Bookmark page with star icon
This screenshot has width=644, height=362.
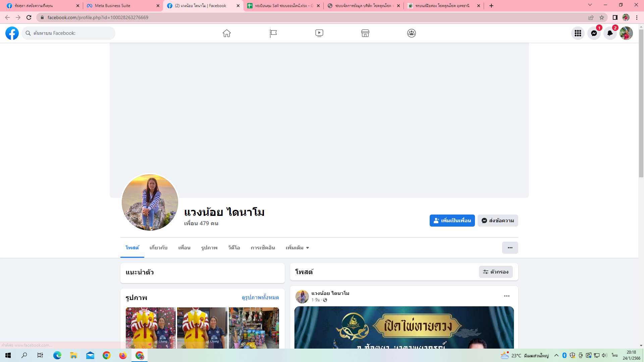tap(602, 17)
